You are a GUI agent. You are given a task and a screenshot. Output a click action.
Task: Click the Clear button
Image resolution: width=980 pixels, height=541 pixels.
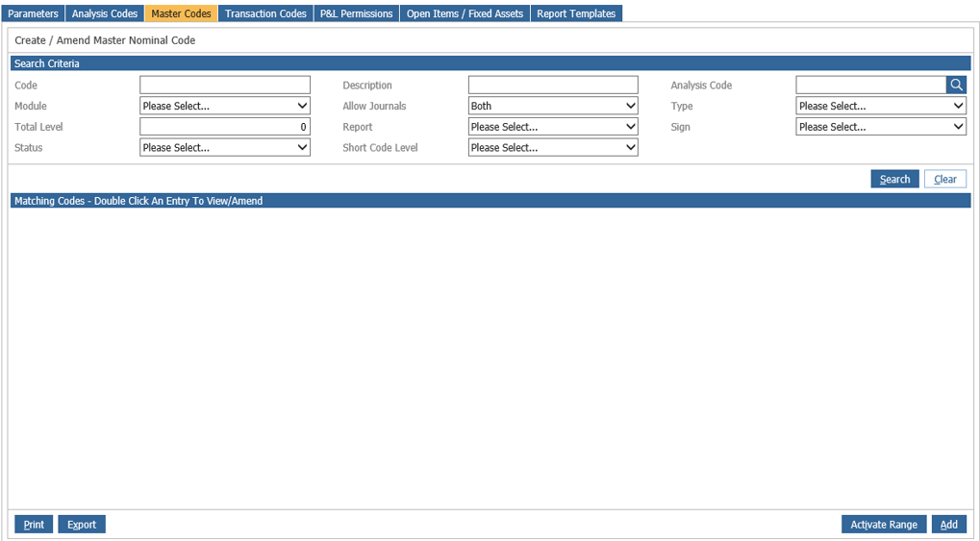pyautogui.click(x=945, y=180)
